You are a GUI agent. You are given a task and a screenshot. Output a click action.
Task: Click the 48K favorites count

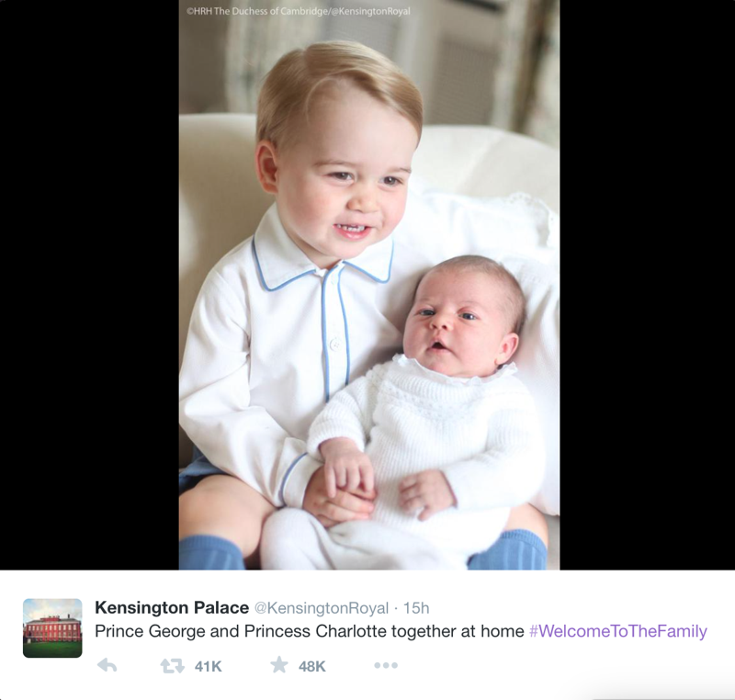[312, 666]
